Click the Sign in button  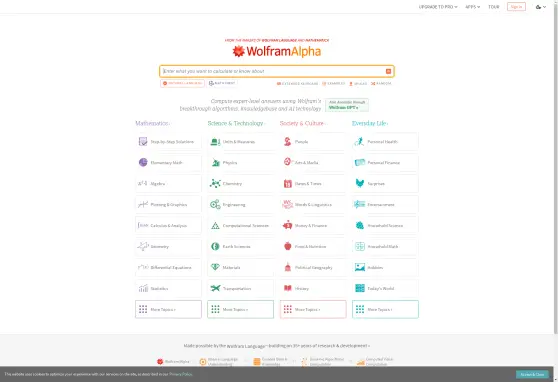coord(516,7)
